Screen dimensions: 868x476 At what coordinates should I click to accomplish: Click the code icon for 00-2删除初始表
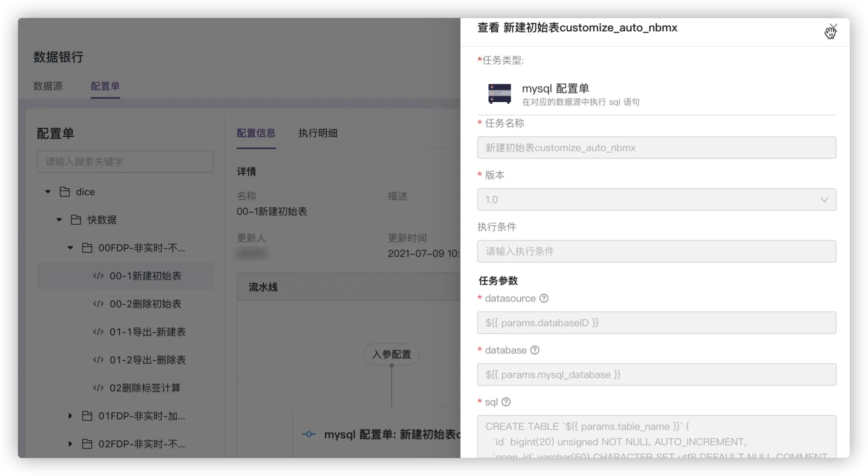[x=98, y=304]
